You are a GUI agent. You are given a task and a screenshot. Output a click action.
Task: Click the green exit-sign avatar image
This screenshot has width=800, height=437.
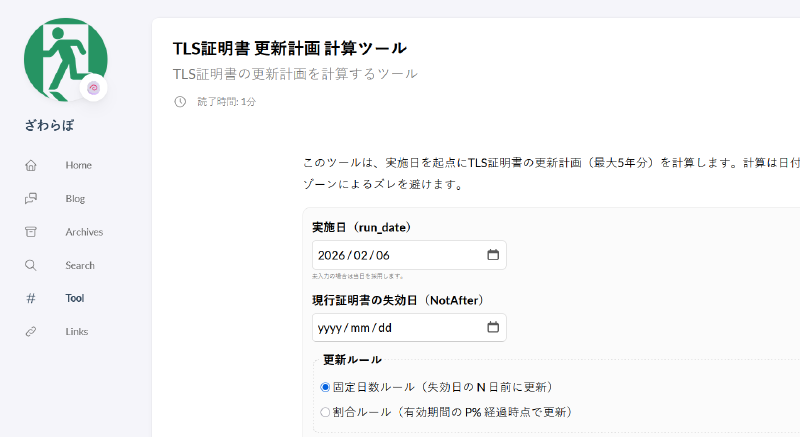(66, 60)
